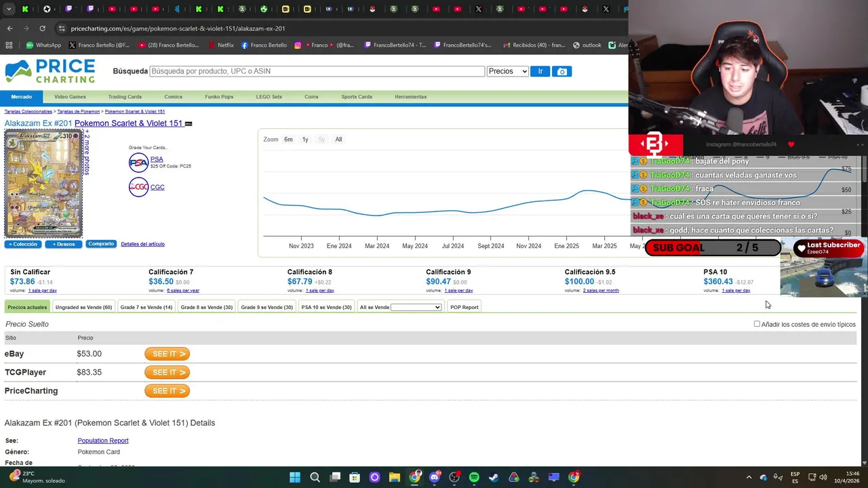
Task: Open the Instagram Franco bookmark
Action: pyautogui.click(x=324, y=45)
